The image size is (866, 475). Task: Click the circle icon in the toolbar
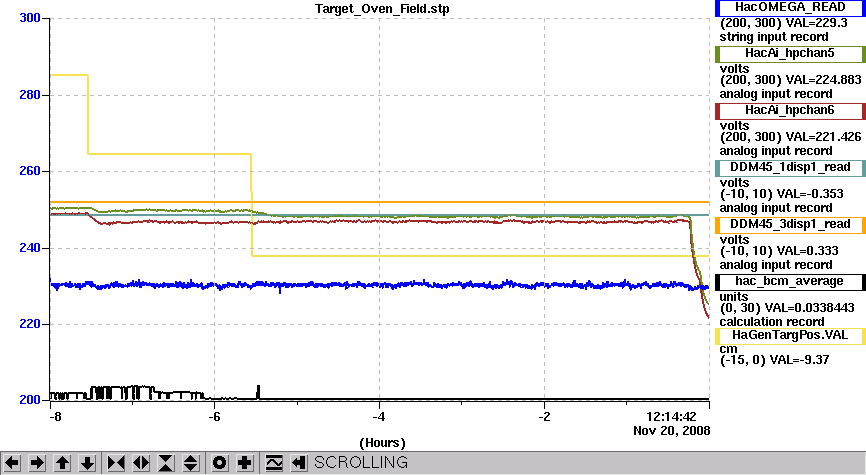pos(219,463)
